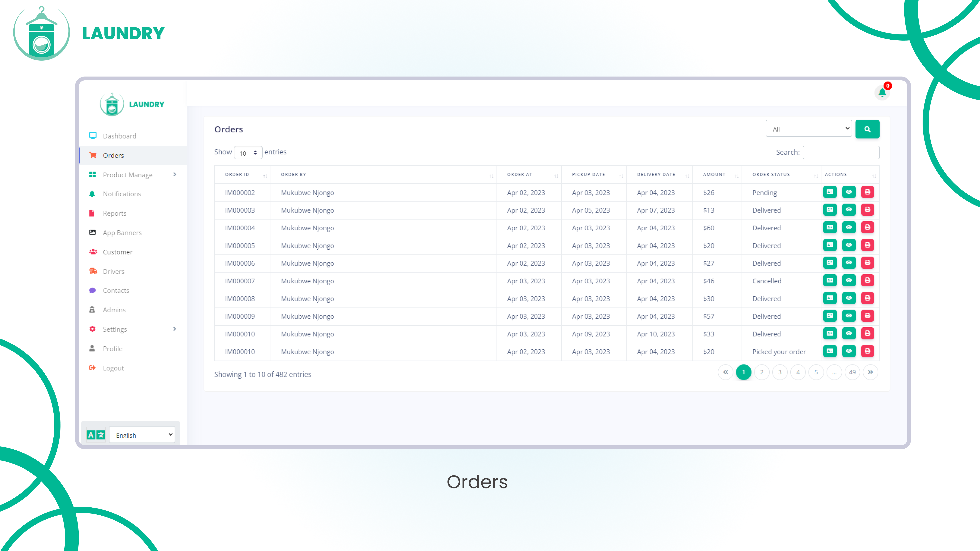Open the Customer menu item
This screenshot has height=551, width=980.
point(118,252)
